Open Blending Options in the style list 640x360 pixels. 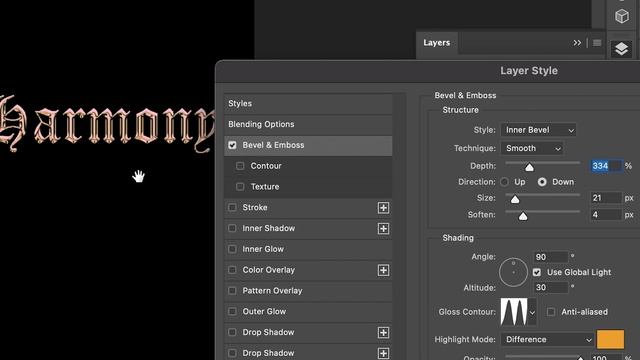[x=308, y=124]
